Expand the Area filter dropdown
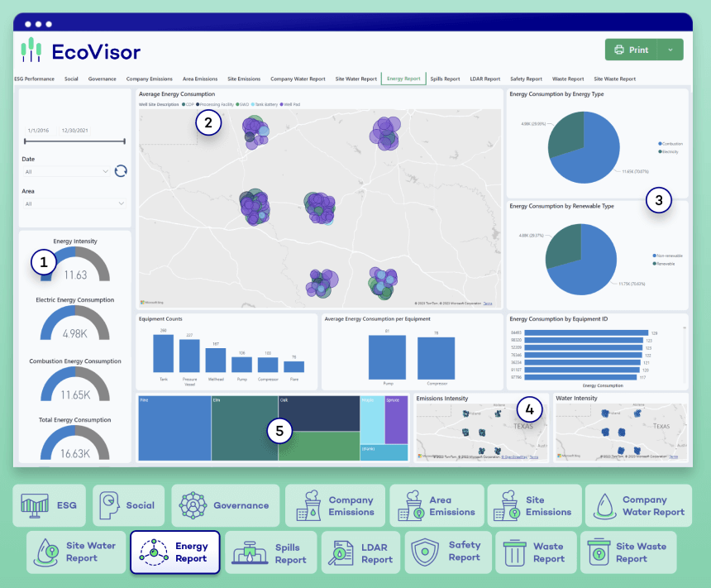The height and width of the screenshot is (588, 711). (74, 203)
